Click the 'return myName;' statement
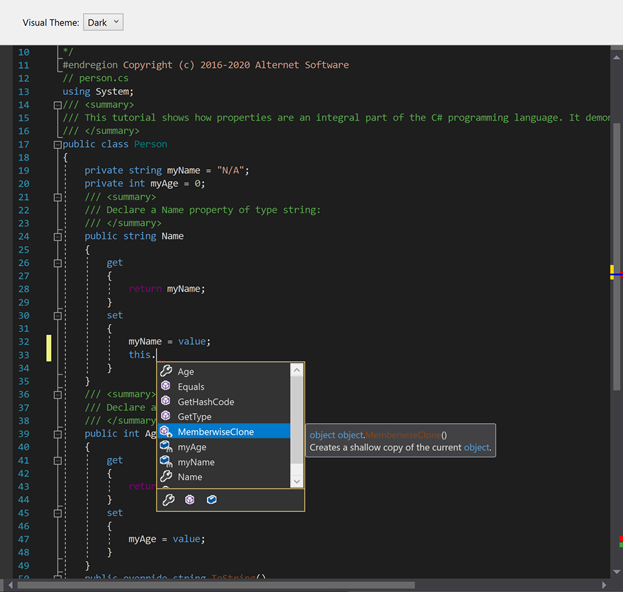The height and width of the screenshot is (592, 623). pos(167,289)
